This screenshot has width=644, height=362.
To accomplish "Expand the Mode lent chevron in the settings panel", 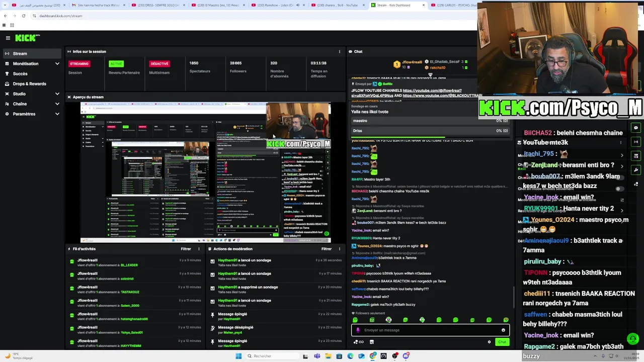I will [622, 155].
